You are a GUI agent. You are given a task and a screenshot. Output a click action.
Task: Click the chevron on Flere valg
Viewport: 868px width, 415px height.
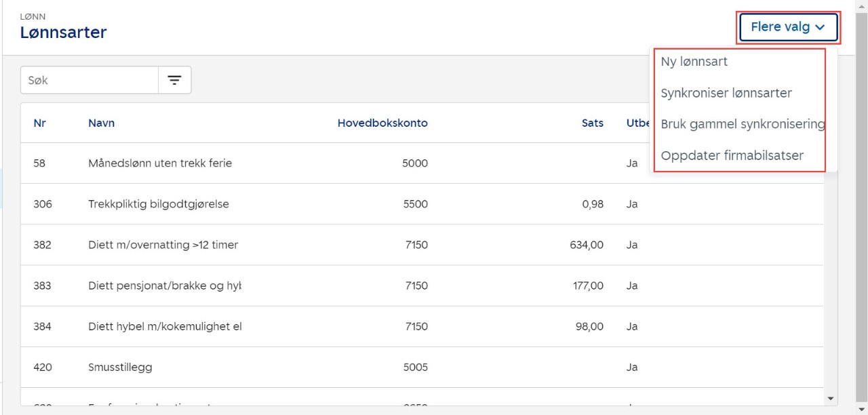pos(820,28)
